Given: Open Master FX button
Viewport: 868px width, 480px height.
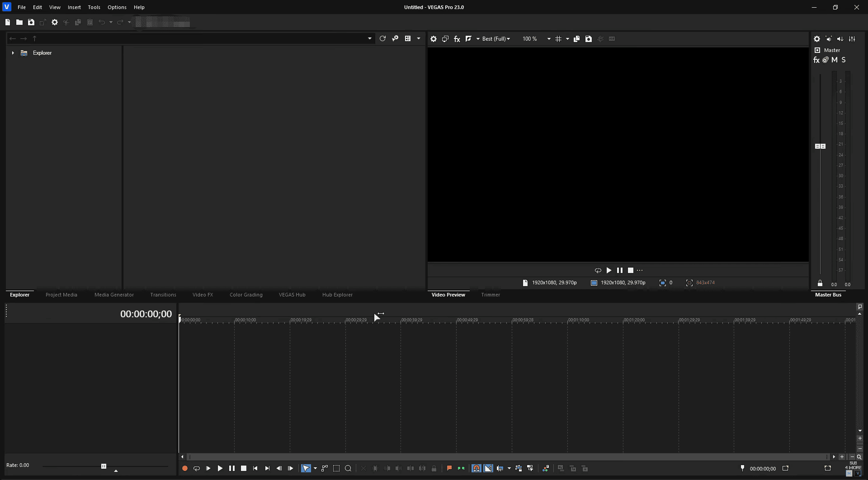Looking at the screenshot, I should (816, 60).
